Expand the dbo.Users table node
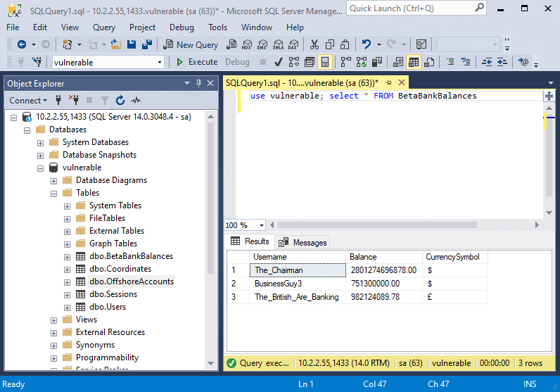The width and height of the screenshot is (560, 392). pos(67,308)
